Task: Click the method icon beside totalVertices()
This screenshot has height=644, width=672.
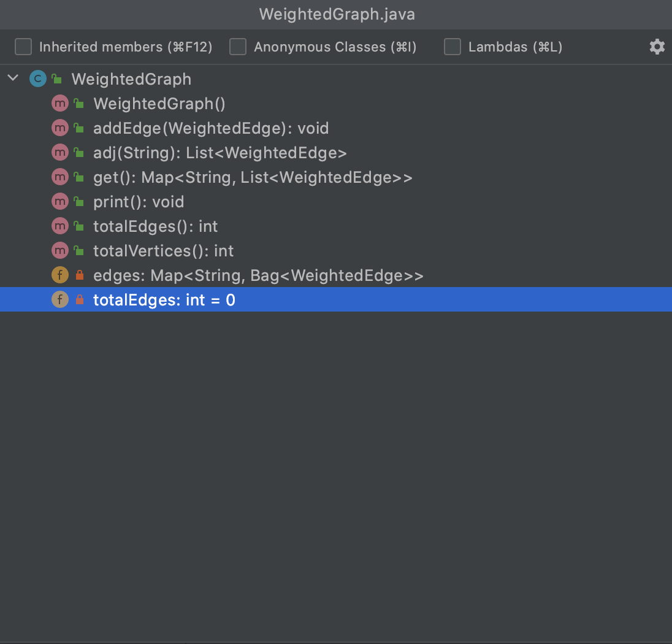Action: coord(60,250)
